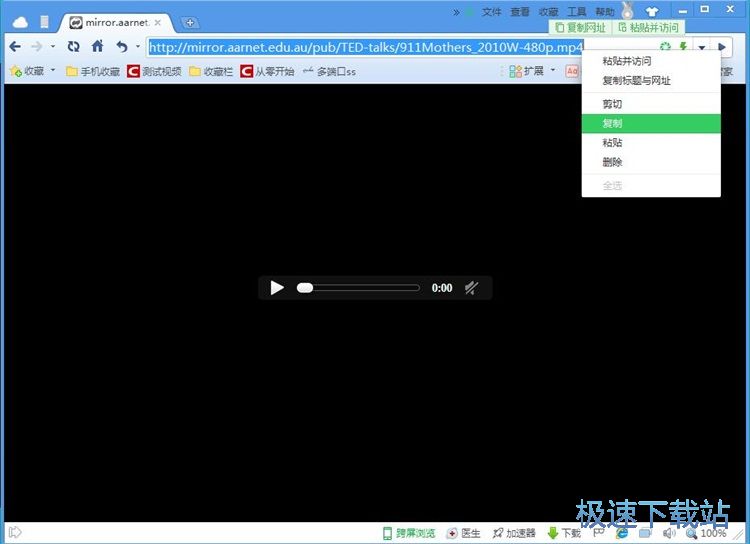
Task: Click the URL address field
Action: click(x=365, y=47)
